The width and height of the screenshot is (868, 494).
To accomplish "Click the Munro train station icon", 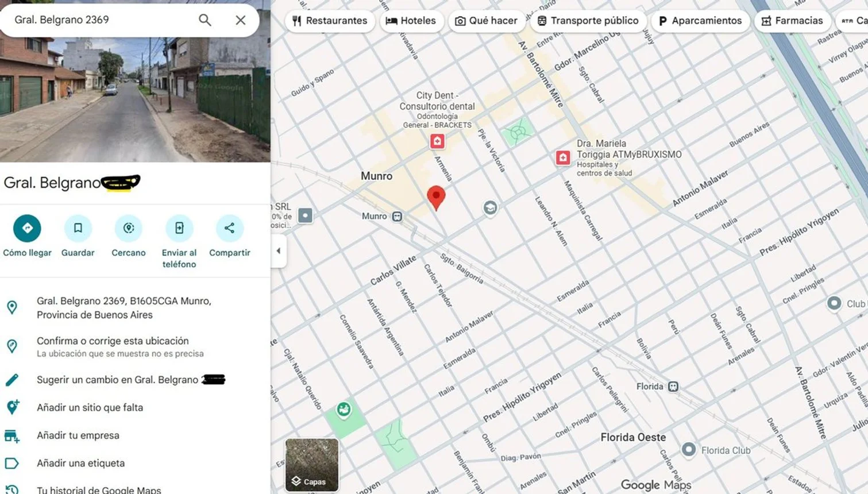I will 397,217.
